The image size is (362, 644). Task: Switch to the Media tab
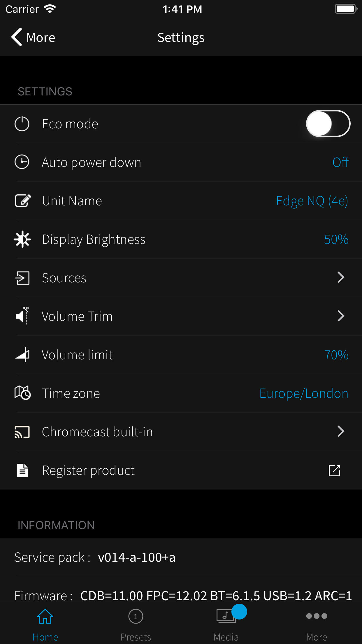(226, 624)
